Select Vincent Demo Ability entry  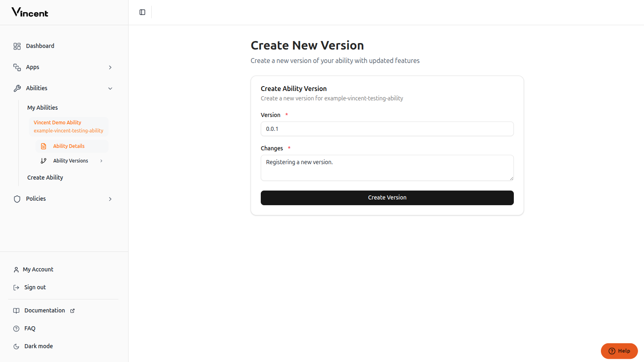68,127
